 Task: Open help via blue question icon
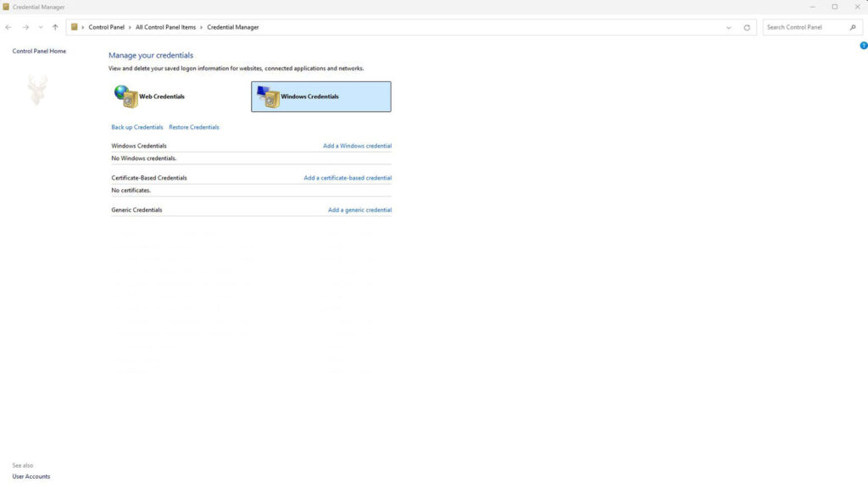[864, 46]
